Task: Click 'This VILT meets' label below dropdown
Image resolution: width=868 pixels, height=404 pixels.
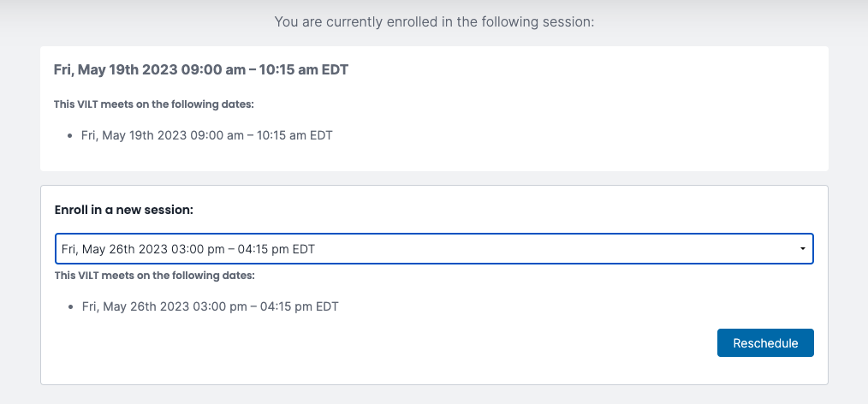Action: (x=154, y=275)
